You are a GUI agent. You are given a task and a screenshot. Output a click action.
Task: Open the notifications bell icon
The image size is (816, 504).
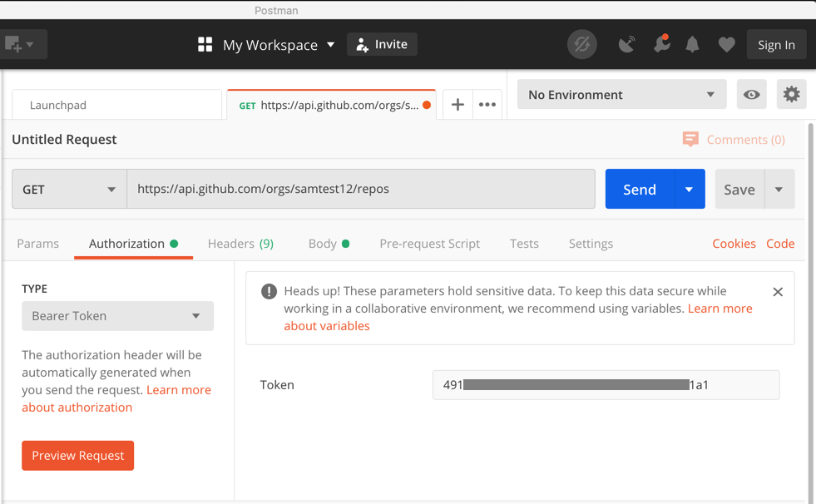coord(692,45)
